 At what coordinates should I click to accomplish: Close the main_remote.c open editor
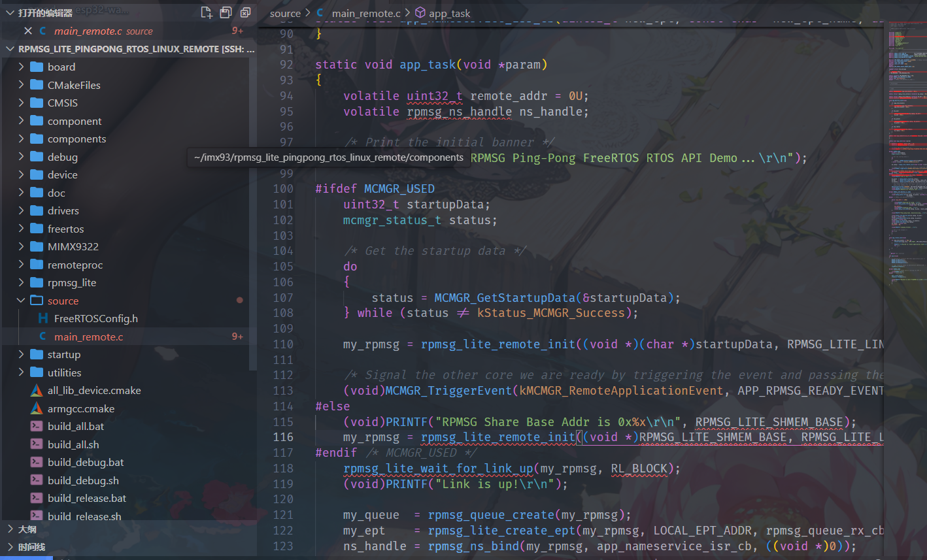coord(27,31)
